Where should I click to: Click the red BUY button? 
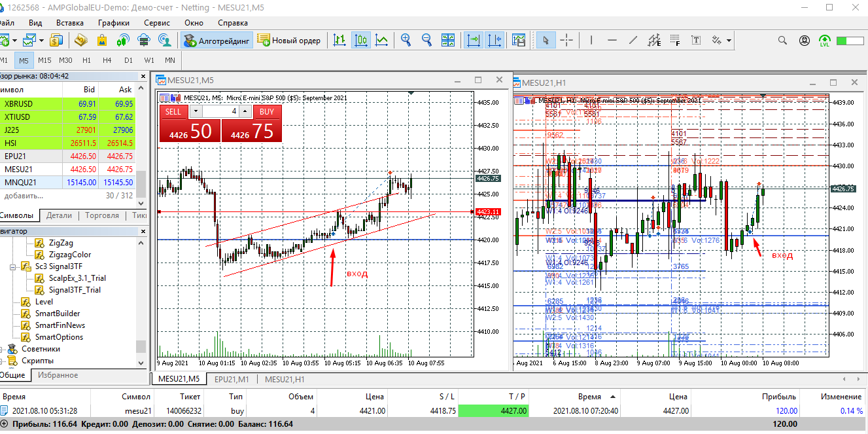click(267, 112)
